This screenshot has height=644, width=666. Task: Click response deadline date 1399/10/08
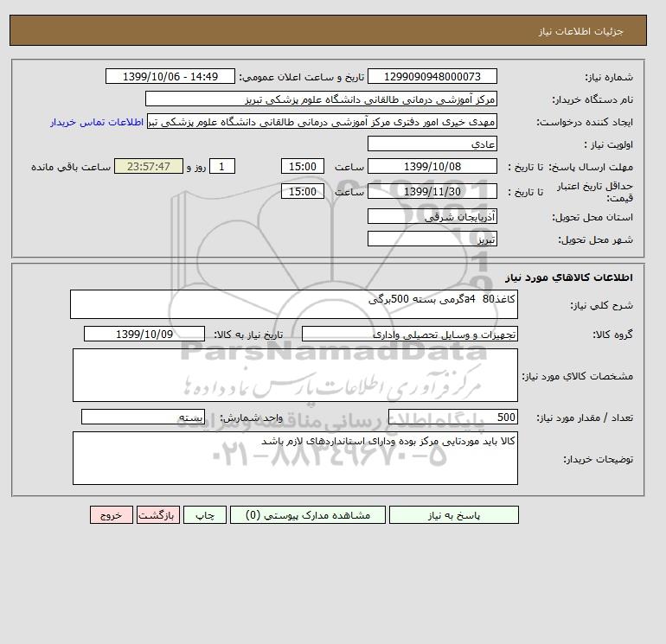pos(432,167)
